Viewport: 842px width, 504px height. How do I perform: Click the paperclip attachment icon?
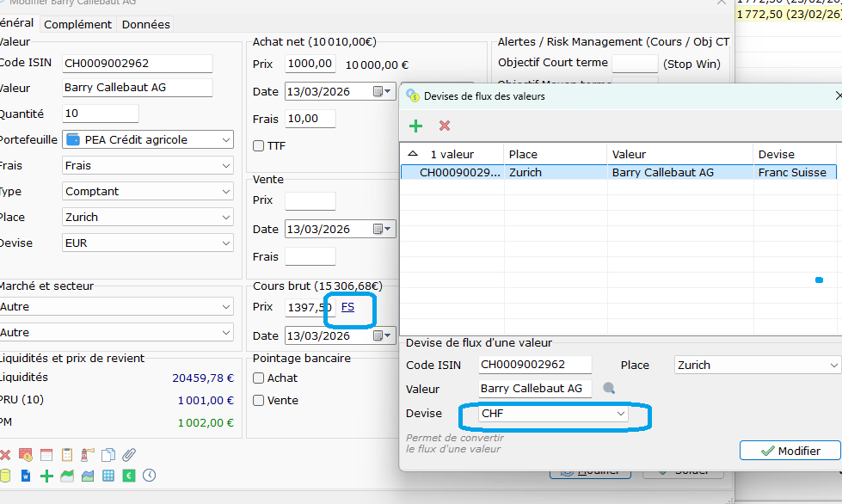[129, 455]
